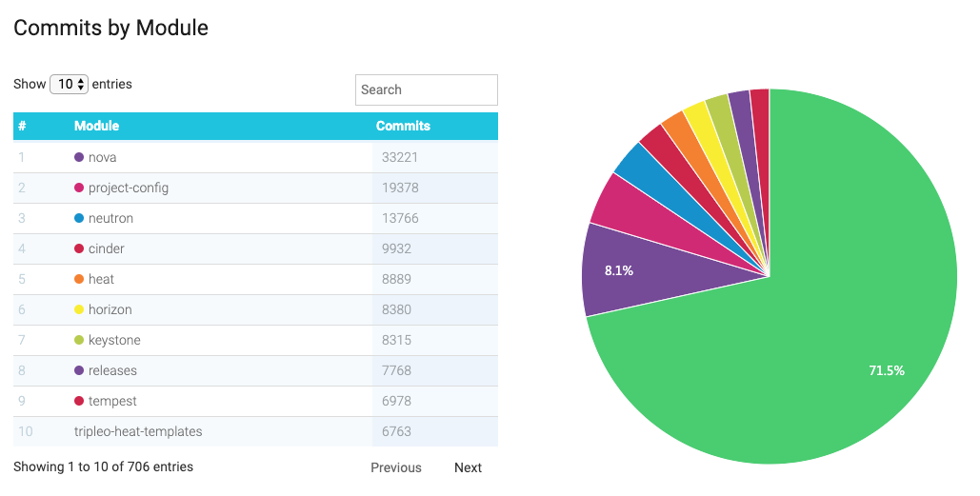The image size is (980, 496).
Task: Click the red dot beside tempest
Action: [x=79, y=401]
